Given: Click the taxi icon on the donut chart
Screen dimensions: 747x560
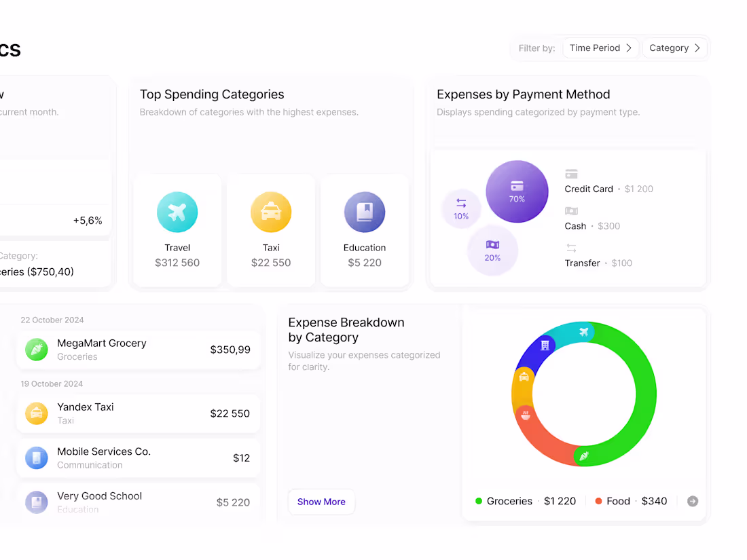Looking at the screenshot, I should pos(526,377).
